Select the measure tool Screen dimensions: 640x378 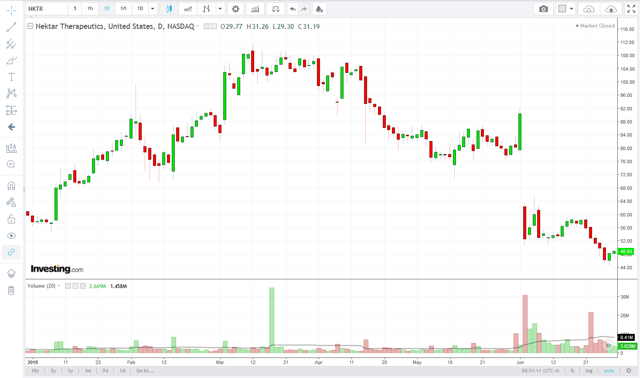click(x=11, y=148)
